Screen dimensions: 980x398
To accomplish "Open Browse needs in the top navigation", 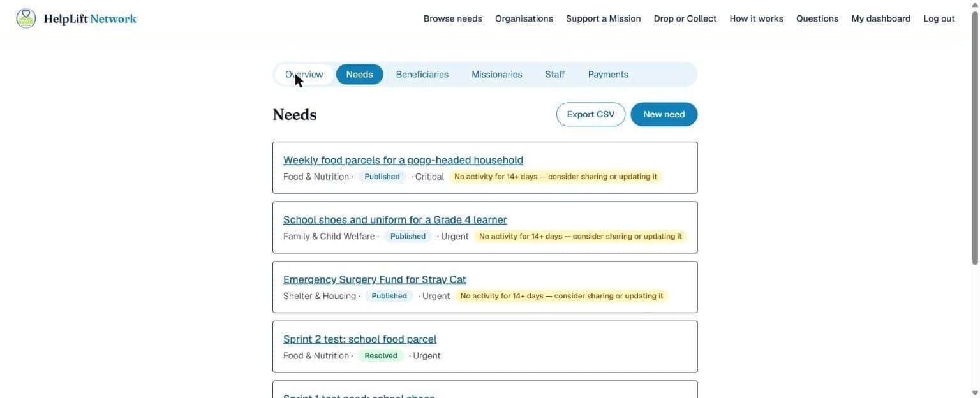I will pyautogui.click(x=453, y=18).
